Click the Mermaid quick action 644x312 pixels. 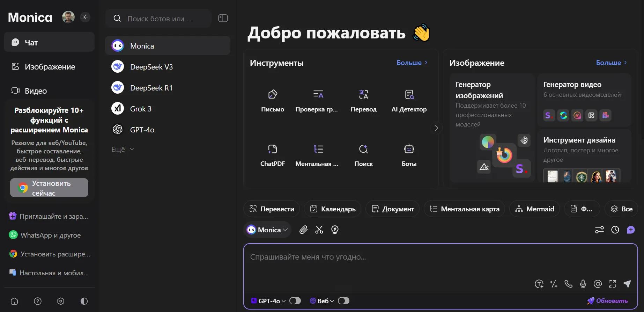coord(534,209)
